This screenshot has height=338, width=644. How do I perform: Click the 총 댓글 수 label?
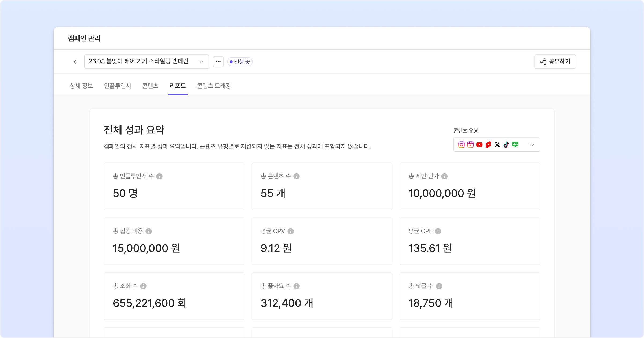click(x=421, y=286)
